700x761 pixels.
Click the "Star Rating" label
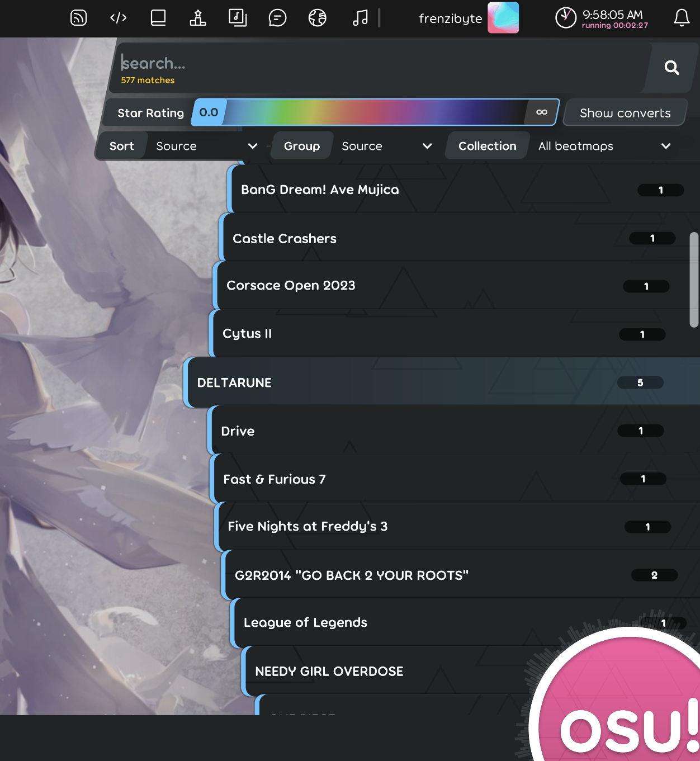coord(150,113)
